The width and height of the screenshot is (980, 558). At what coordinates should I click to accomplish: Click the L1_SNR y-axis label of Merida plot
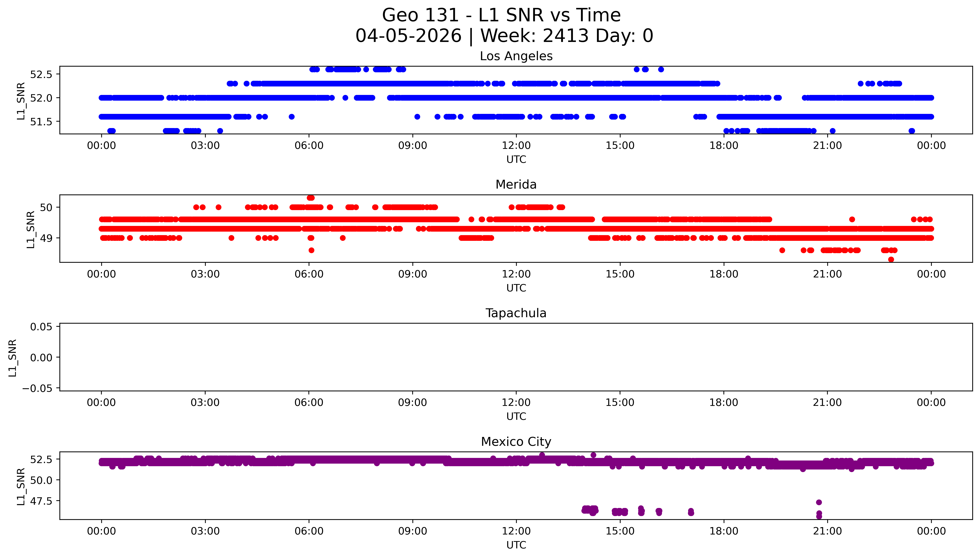(x=31, y=229)
